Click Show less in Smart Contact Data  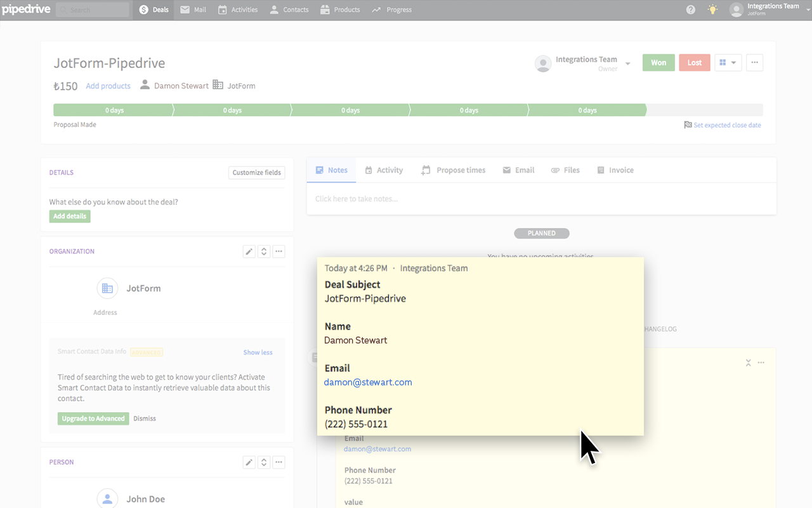pyautogui.click(x=258, y=352)
